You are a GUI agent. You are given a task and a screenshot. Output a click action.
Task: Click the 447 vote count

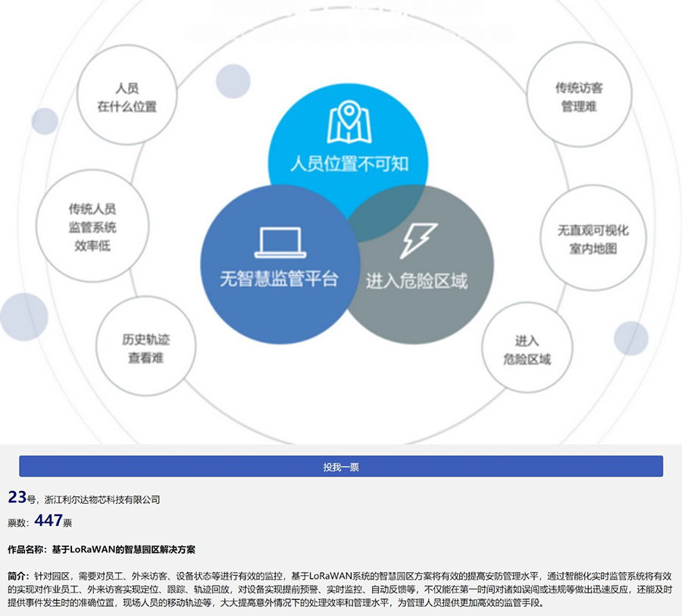[48, 521]
